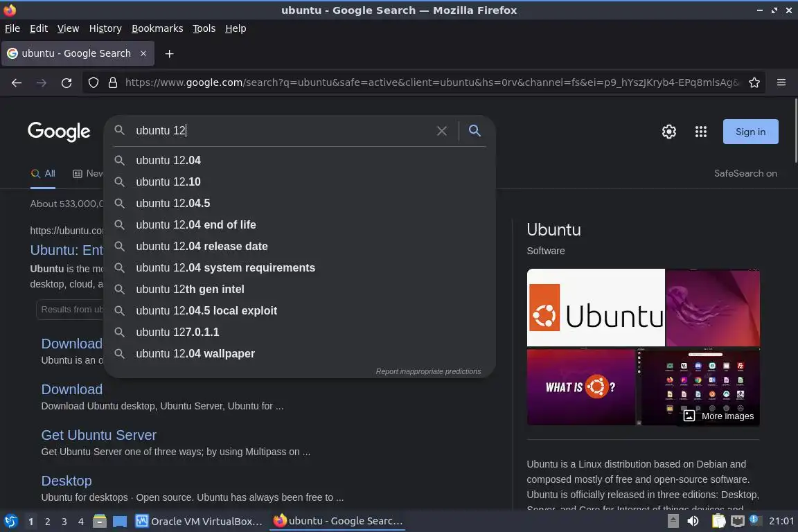Image resolution: width=798 pixels, height=532 pixels.
Task: Choose suggestion "ubuntu 12.10"
Action: [299, 181]
